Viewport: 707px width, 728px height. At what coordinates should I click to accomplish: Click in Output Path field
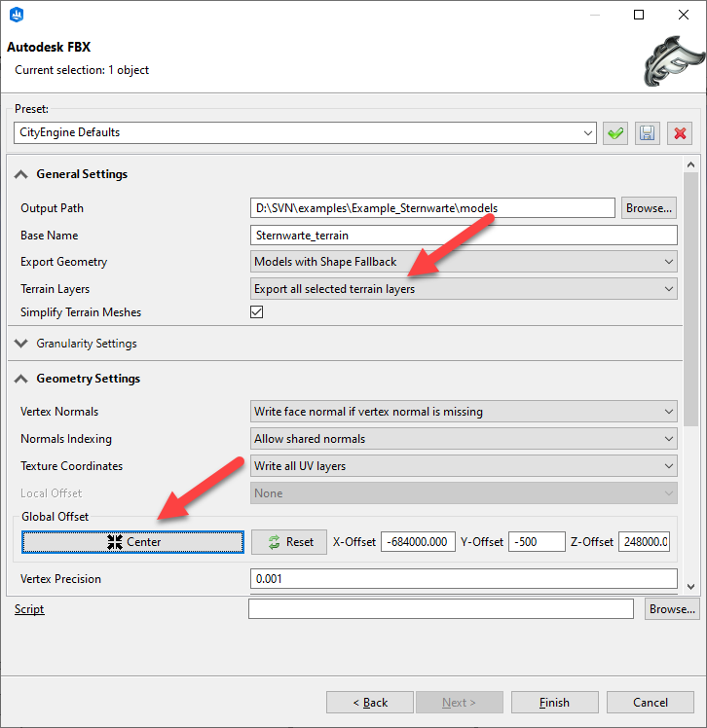pos(432,208)
